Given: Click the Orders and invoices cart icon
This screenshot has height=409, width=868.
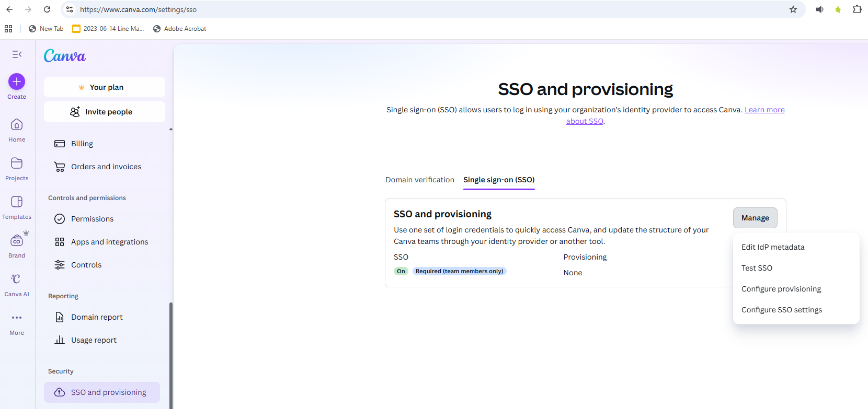Looking at the screenshot, I should point(60,167).
